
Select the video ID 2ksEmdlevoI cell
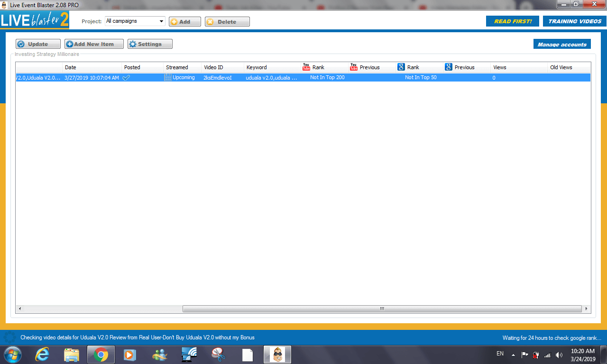(x=223, y=78)
